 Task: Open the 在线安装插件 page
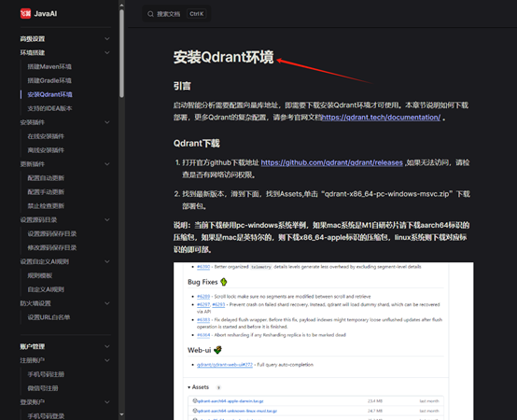point(46,136)
